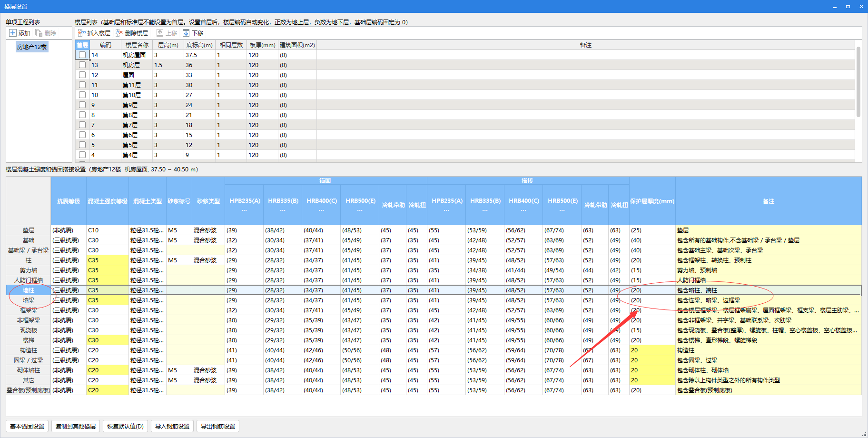Tick the 首层 checkbox for 第7层
868x438 pixels.
[82, 125]
